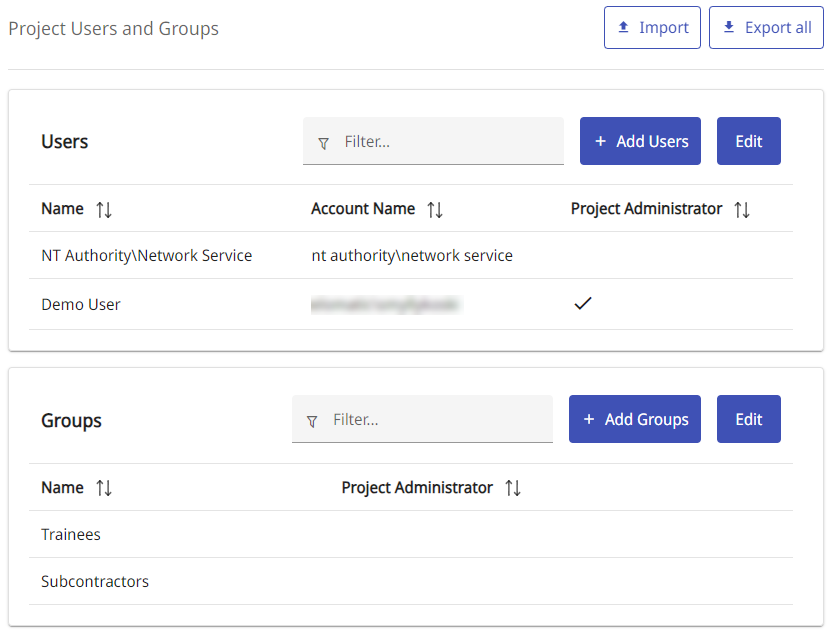
Task: Select the Subcontractors group row
Action: [95, 582]
